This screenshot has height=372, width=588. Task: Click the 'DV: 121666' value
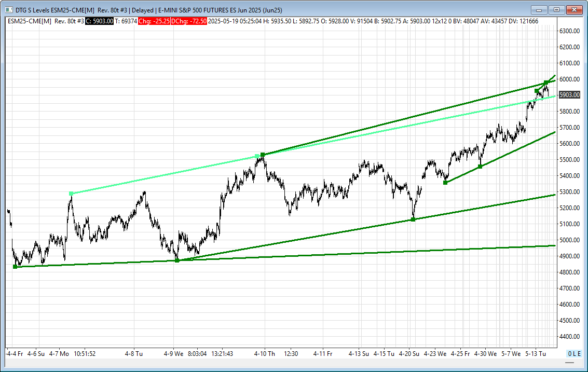[522, 21]
